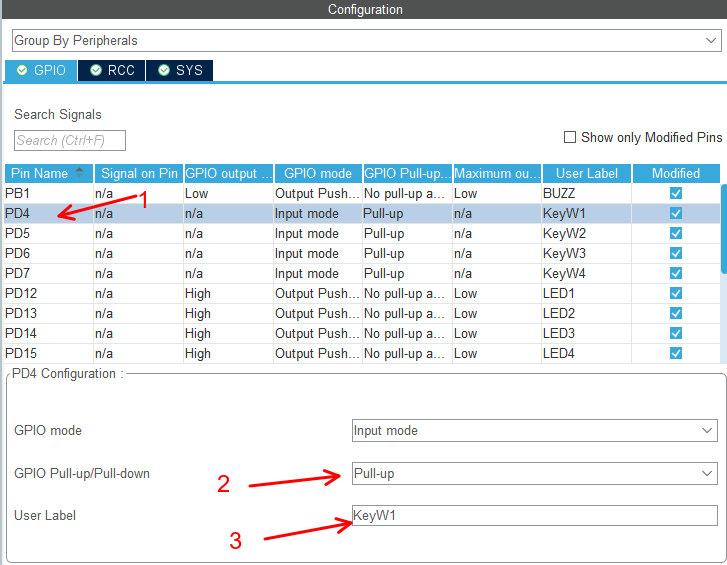The height and width of the screenshot is (565, 727).
Task: Click the table's vertical scrollbar
Action: [x=723, y=228]
